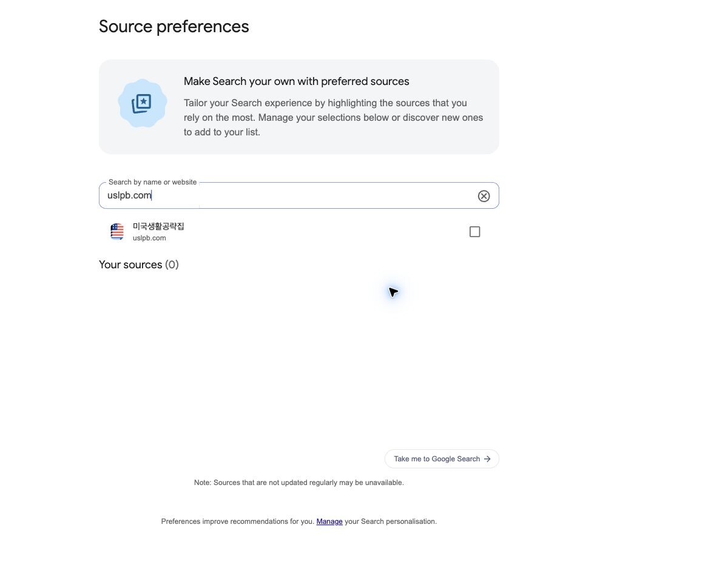728x587 pixels.
Task: Tick the checkbox for the uslpb.com source
Action: pos(475,232)
